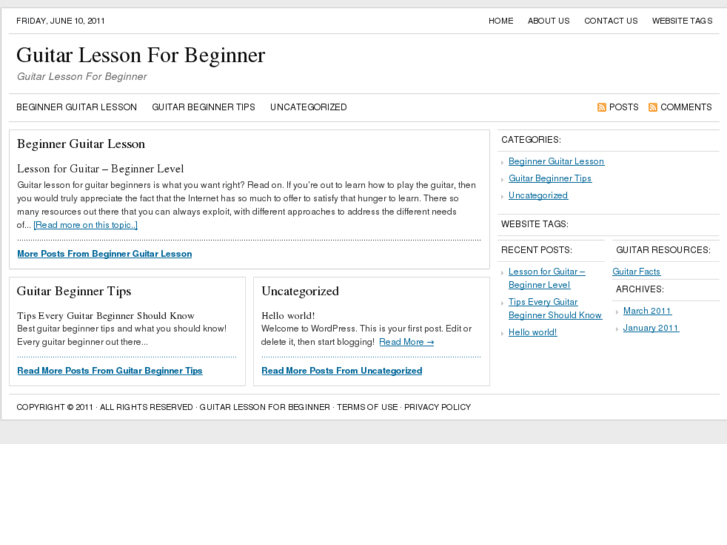Viewport: 727px width, 545px height.
Task: Open the Guitar Facts resource link
Action: tap(636, 272)
